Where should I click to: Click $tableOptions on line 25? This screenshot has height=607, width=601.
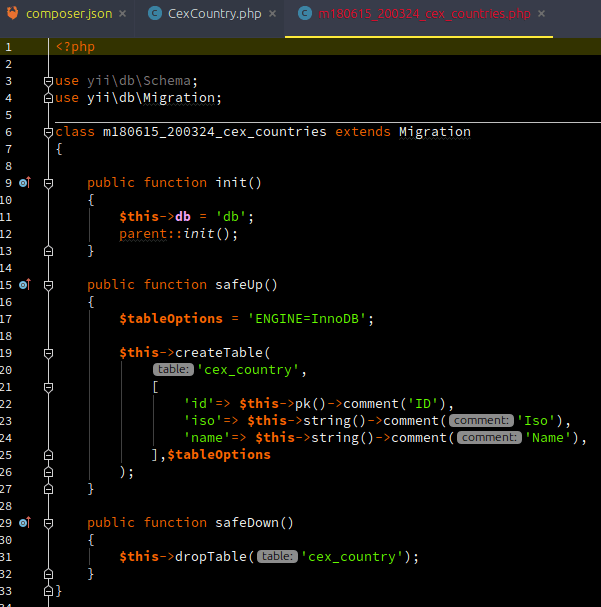click(x=219, y=454)
